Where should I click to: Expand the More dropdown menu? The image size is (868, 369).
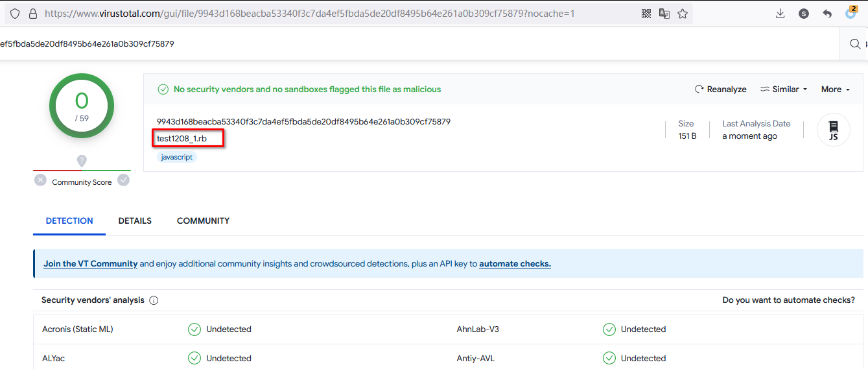[835, 89]
